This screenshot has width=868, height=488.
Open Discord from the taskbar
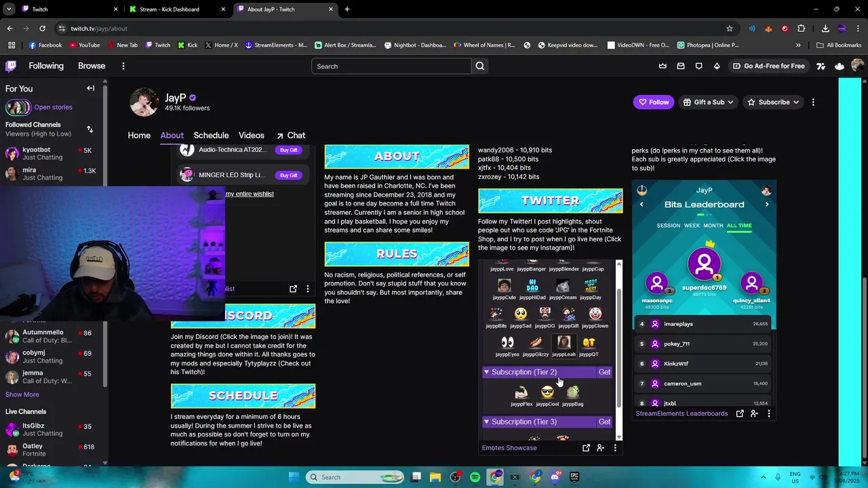point(555,477)
